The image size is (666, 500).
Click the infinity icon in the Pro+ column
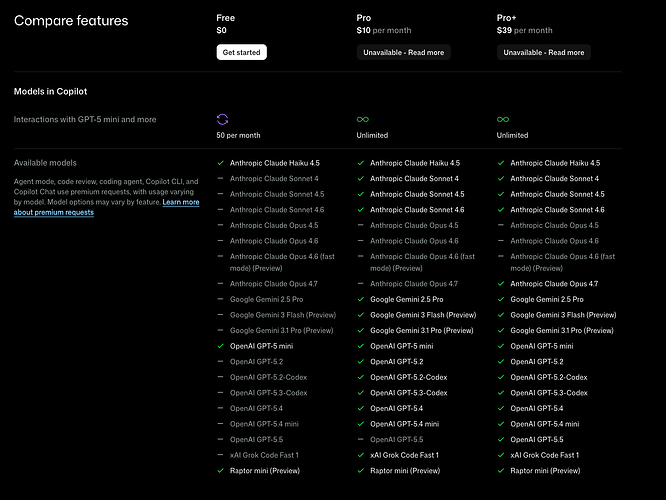click(x=503, y=119)
